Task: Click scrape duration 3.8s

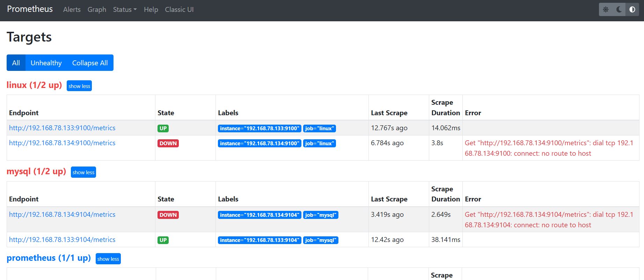Action: tap(437, 143)
